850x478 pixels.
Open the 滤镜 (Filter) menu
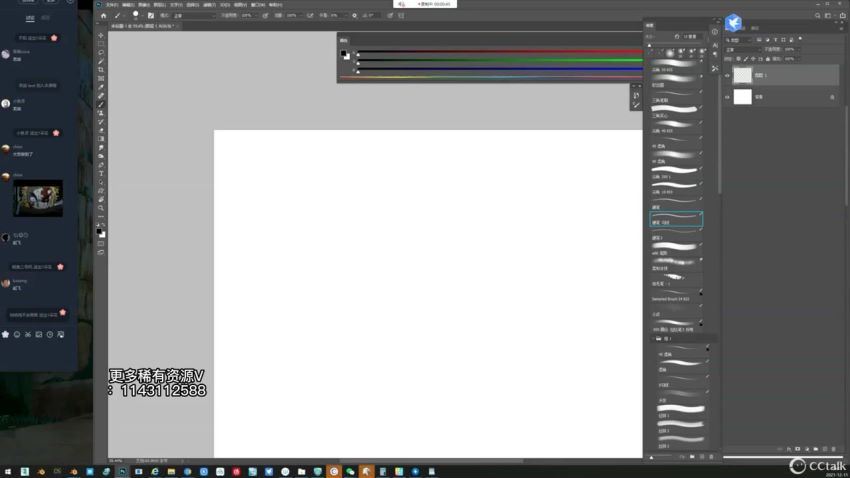pyautogui.click(x=209, y=5)
